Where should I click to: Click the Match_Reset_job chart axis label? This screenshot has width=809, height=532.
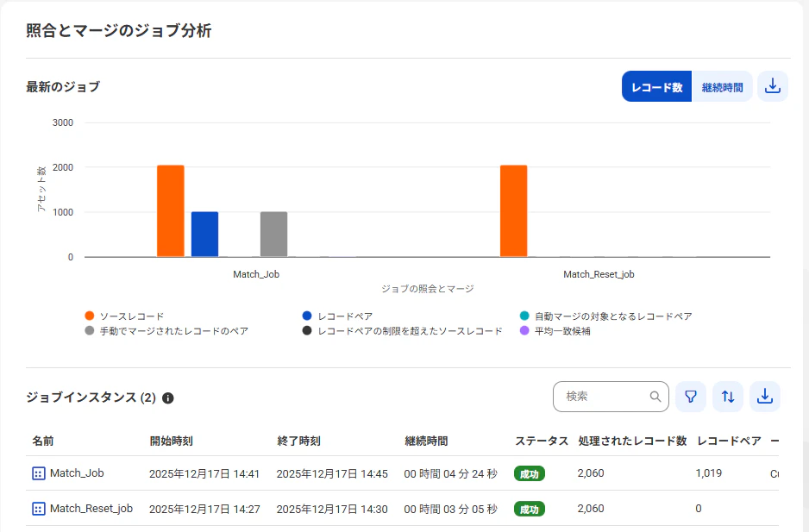click(x=599, y=274)
